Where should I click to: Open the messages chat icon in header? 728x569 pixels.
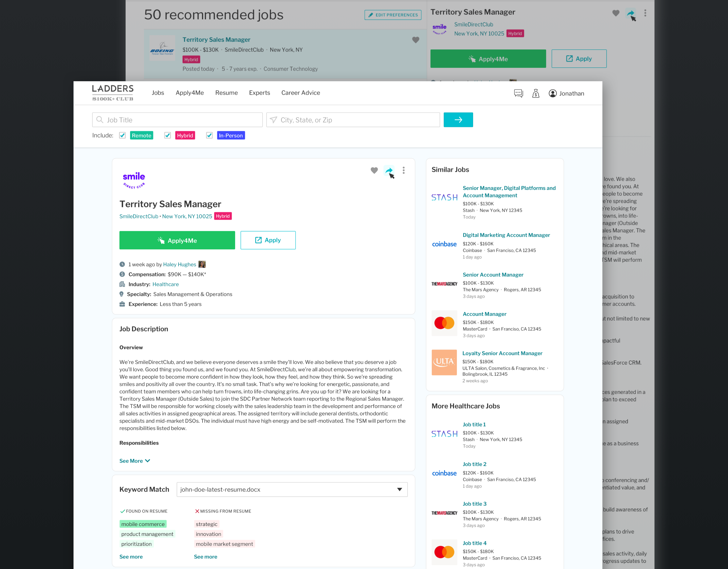518,93
